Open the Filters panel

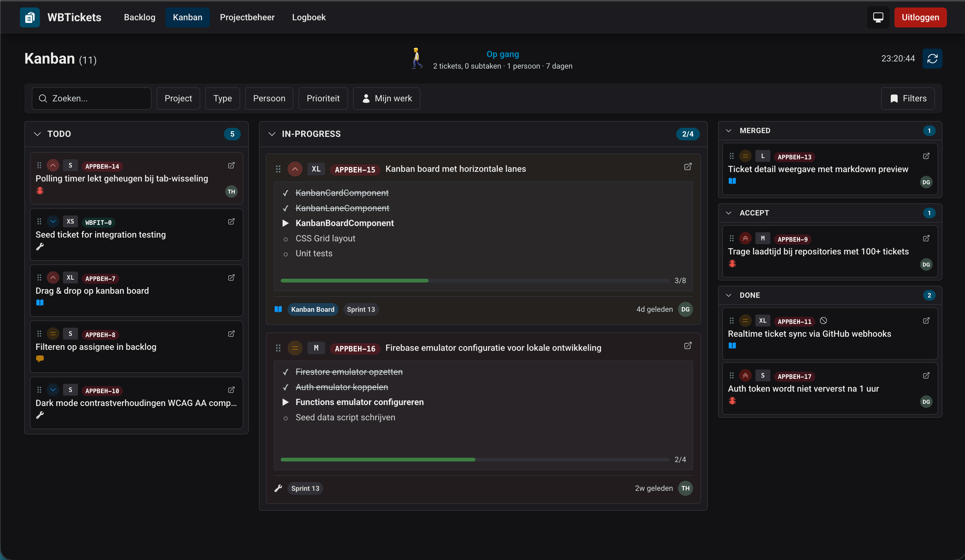point(908,98)
